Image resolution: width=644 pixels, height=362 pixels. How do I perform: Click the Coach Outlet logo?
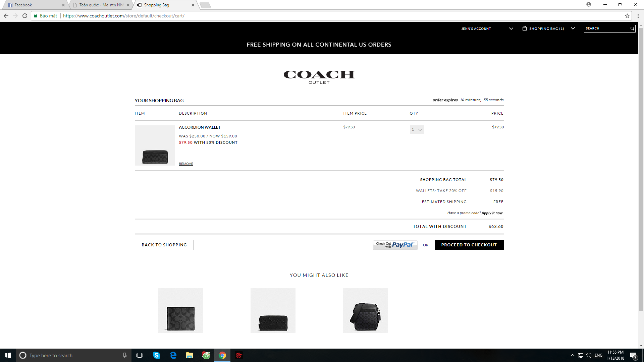(x=319, y=77)
